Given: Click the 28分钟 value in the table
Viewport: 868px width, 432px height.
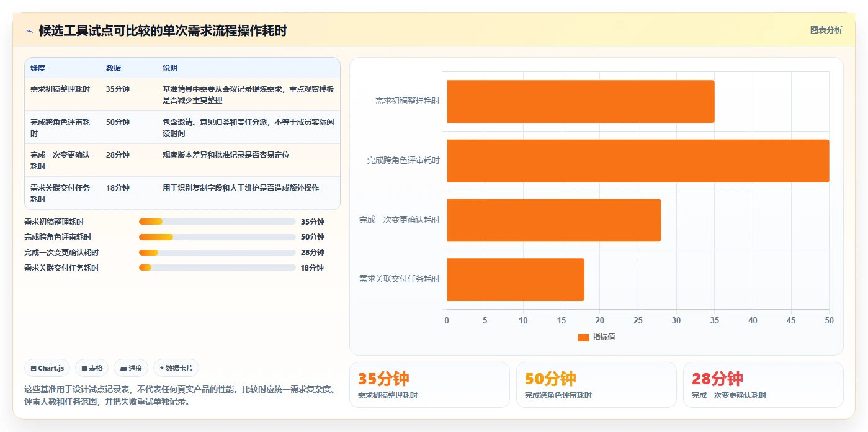Looking at the screenshot, I should 118,155.
